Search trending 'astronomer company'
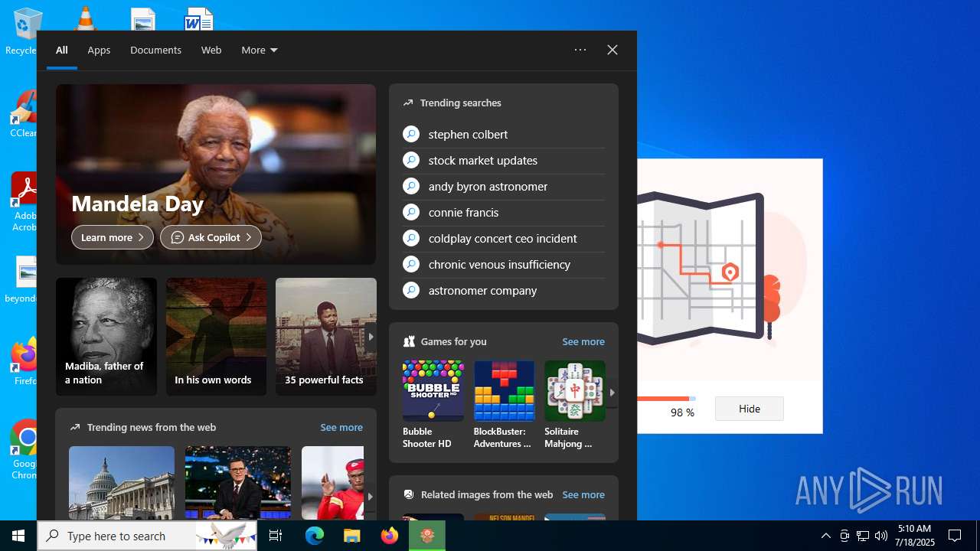 click(504, 291)
